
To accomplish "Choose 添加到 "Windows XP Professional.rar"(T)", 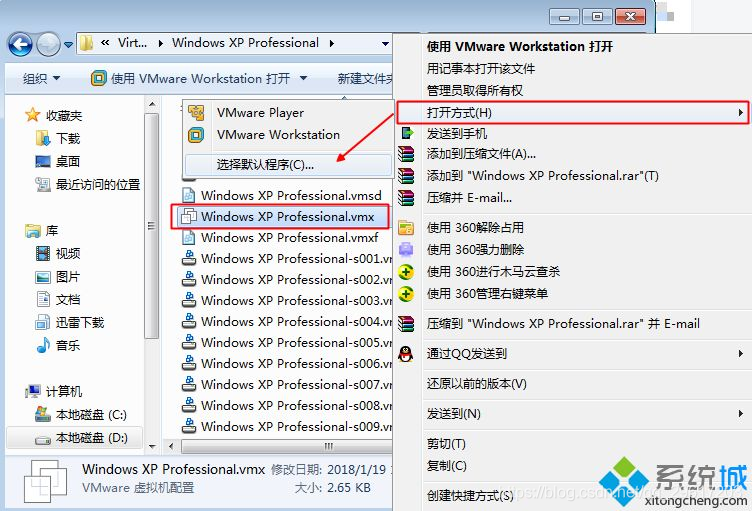I will tap(542, 176).
